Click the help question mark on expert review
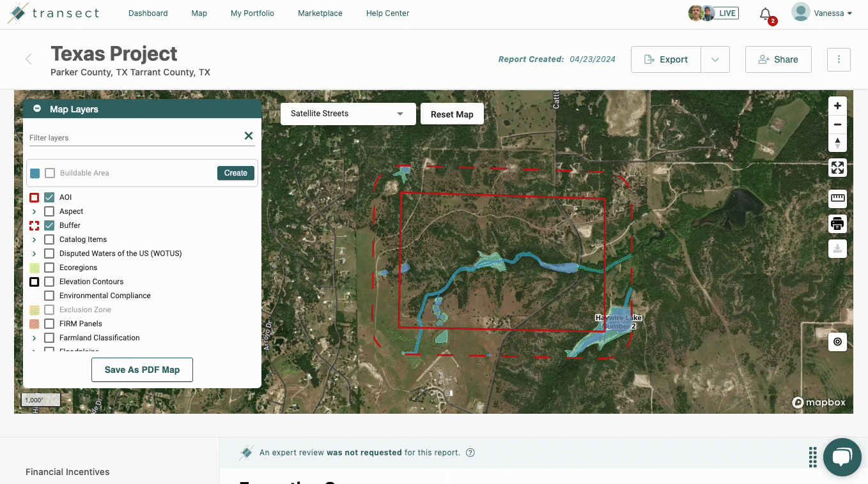The height and width of the screenshot is (484, 868). [x=470, y=453]
